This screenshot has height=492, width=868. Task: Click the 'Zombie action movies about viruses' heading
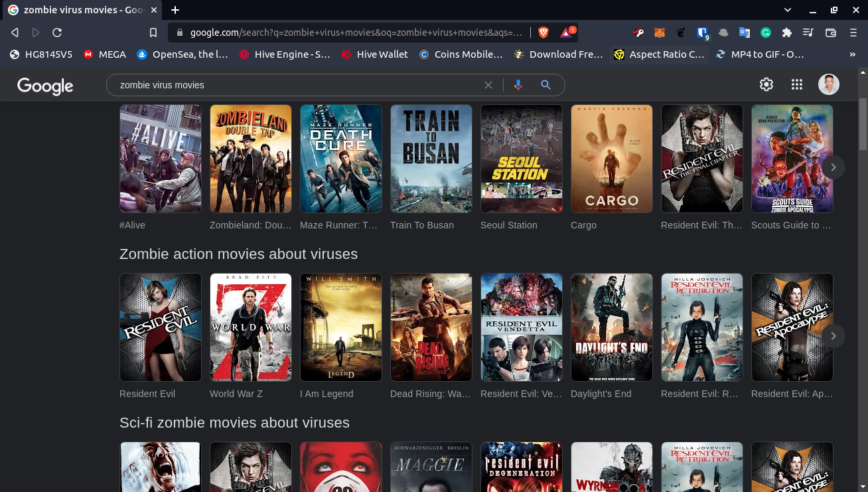click(238, 254)
